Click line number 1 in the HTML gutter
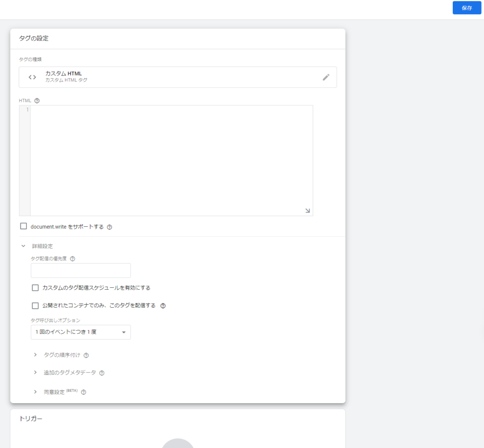The height and width of the screenshot is (448, 484). pyautogui.click(x=27, y=110)
